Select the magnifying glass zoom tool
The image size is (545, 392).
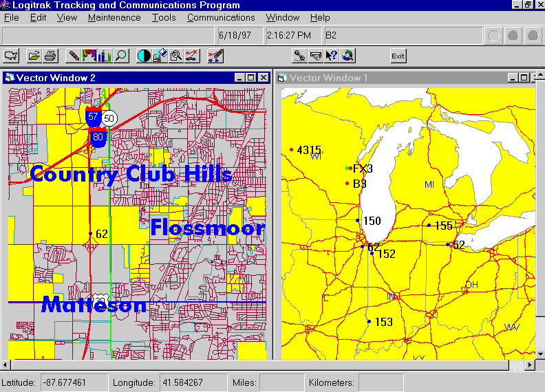(121, 56)
